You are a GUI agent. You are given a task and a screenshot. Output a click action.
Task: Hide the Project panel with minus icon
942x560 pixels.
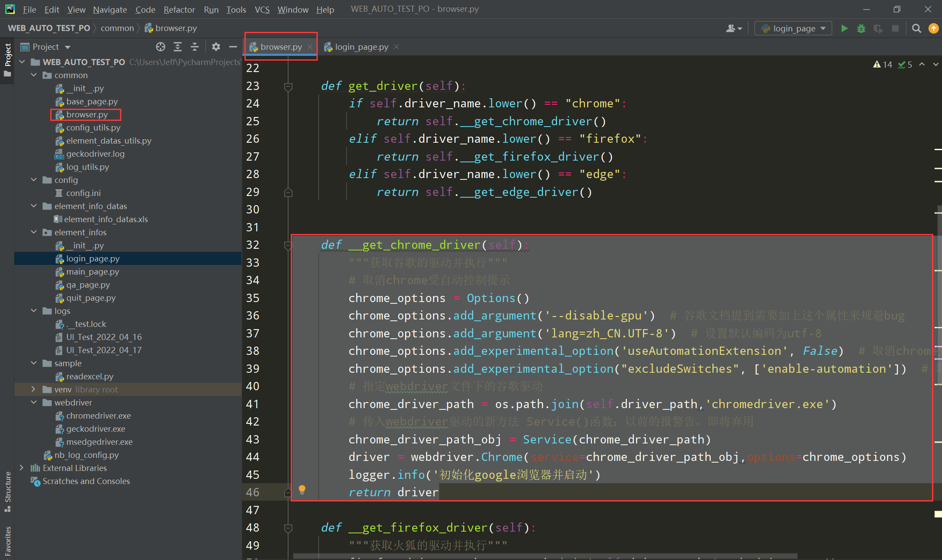pyautogui.click(x=233, y=47)
